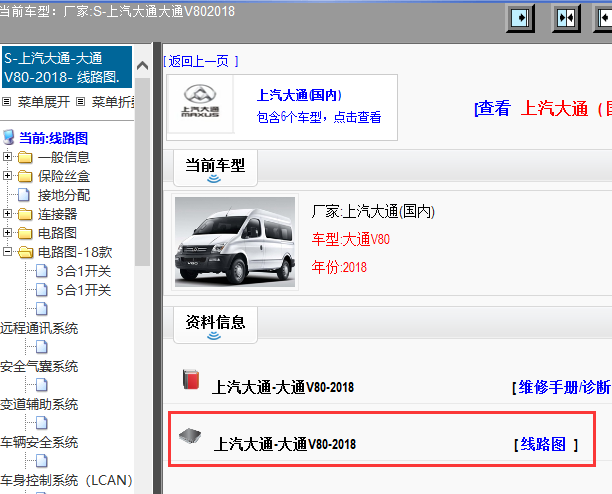Click the 菜单折叠 collapse-menu icon
612x494 pixels.
point(80,102)
